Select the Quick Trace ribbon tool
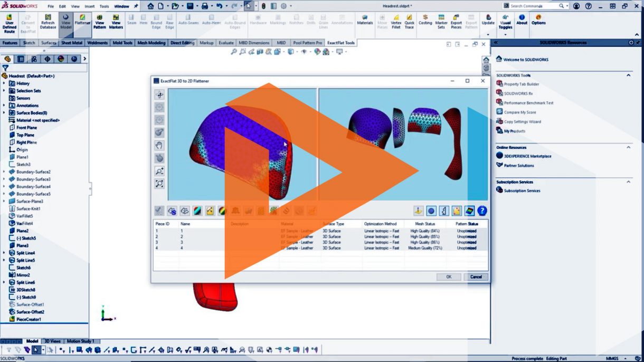The image size is (644, 362). click(410, 22)
